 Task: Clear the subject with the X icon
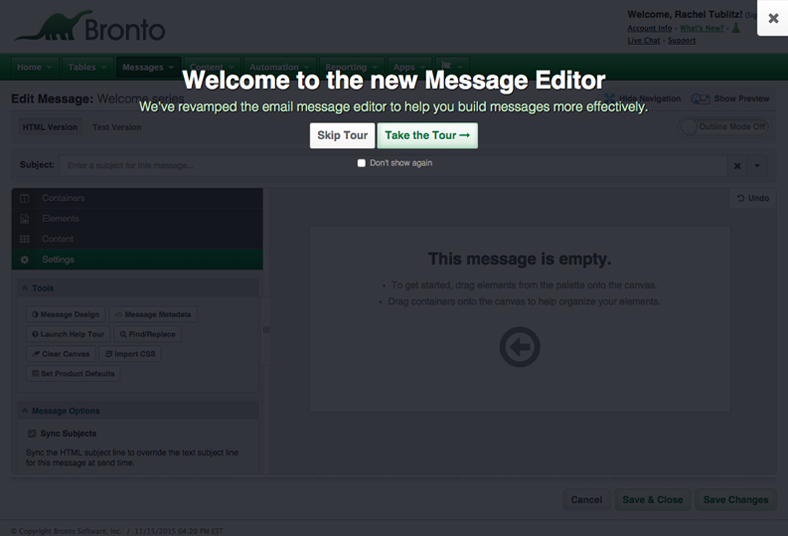[x=737, y=165]
